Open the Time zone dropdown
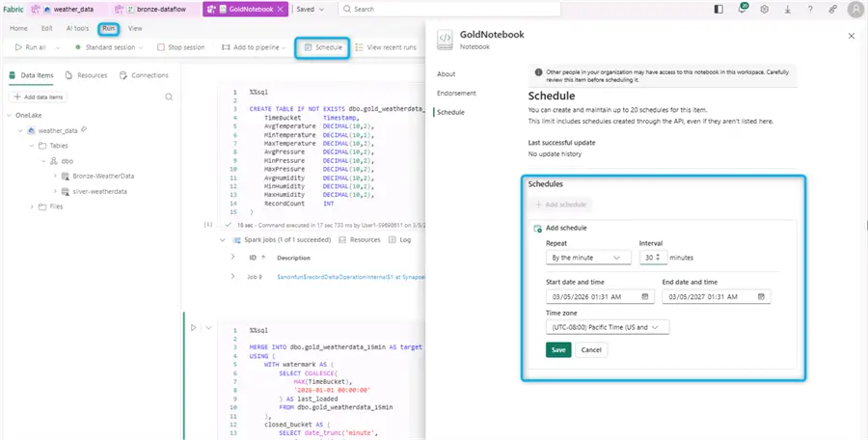This screenshot has height=440, width=868. (608, 327)
